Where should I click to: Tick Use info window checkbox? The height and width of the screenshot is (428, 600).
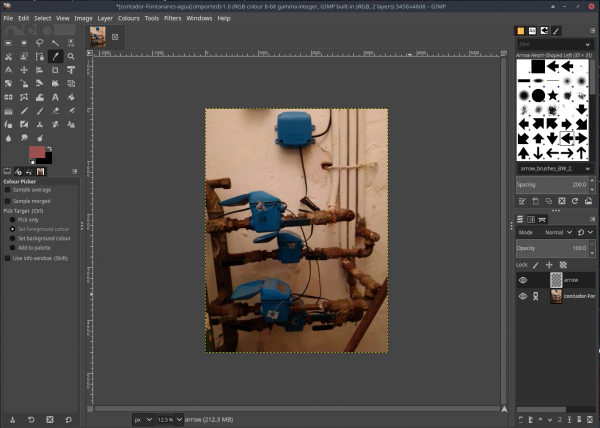(x=7, y=258)
